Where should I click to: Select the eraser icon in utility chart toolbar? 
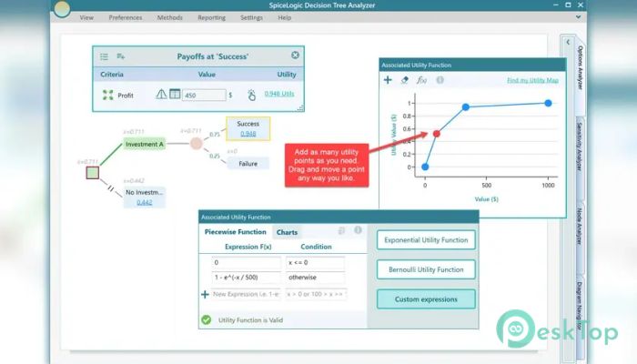[x=404, y=80]
